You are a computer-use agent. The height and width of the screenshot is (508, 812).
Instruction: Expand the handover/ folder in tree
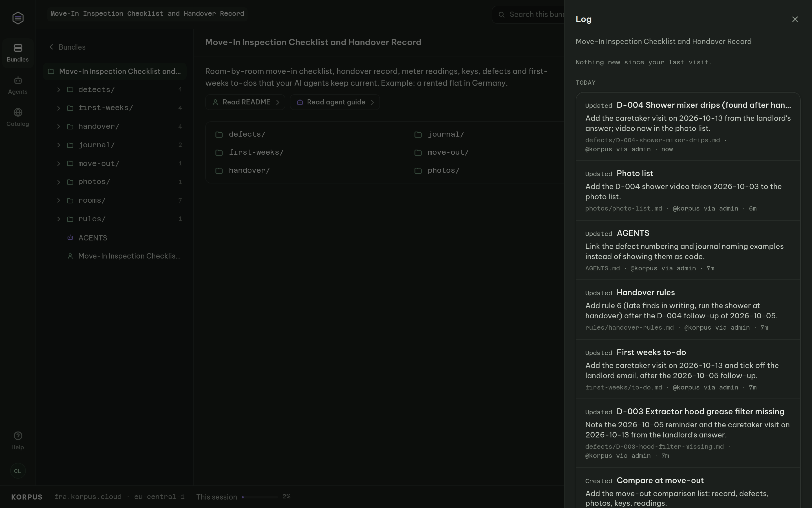click(59, 126)
